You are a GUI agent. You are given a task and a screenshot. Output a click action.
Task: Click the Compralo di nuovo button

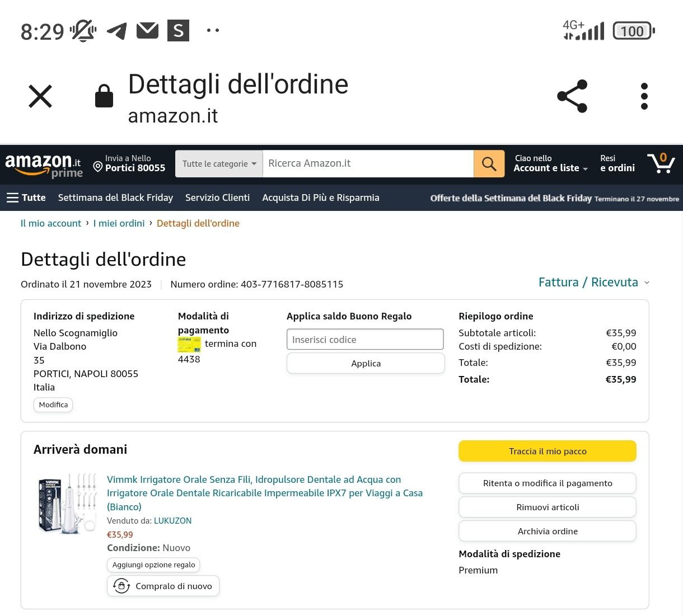tap(163, 586)
